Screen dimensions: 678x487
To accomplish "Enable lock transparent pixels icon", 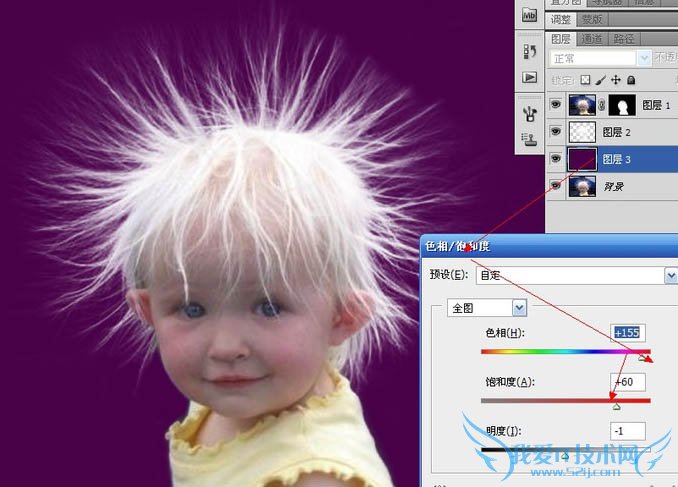I will point(585,80).
